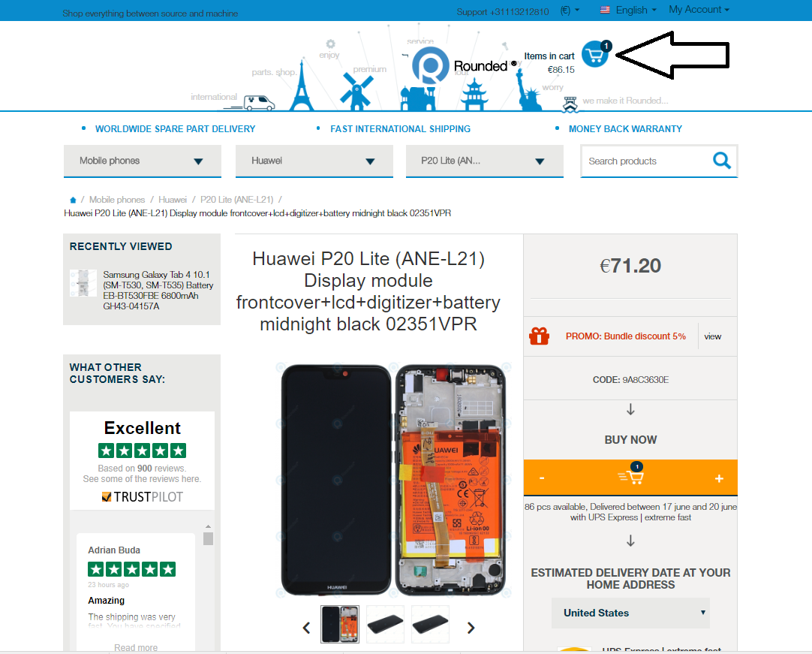Click Fast International Shipping text
The image size is (812, 654).
[400, 129]
